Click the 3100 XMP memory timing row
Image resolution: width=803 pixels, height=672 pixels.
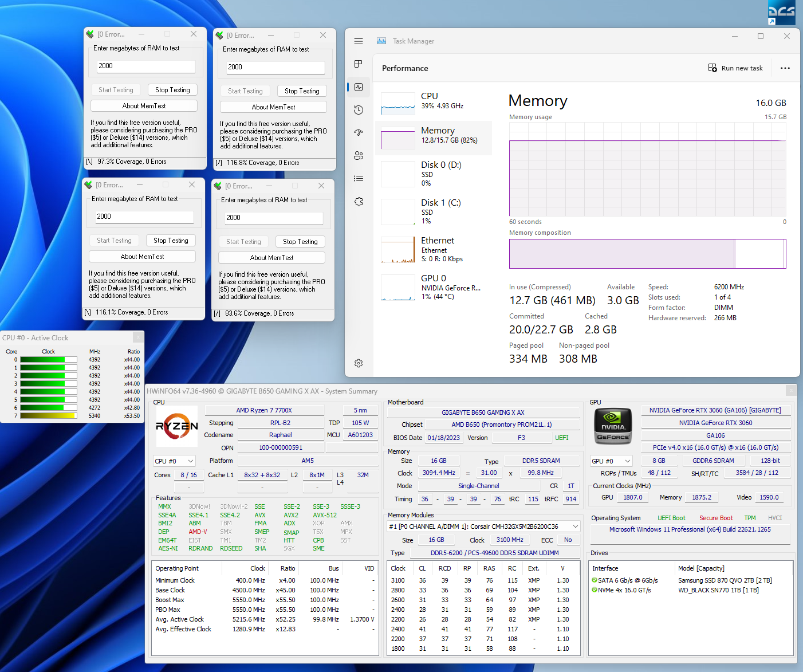coord(484,580)
